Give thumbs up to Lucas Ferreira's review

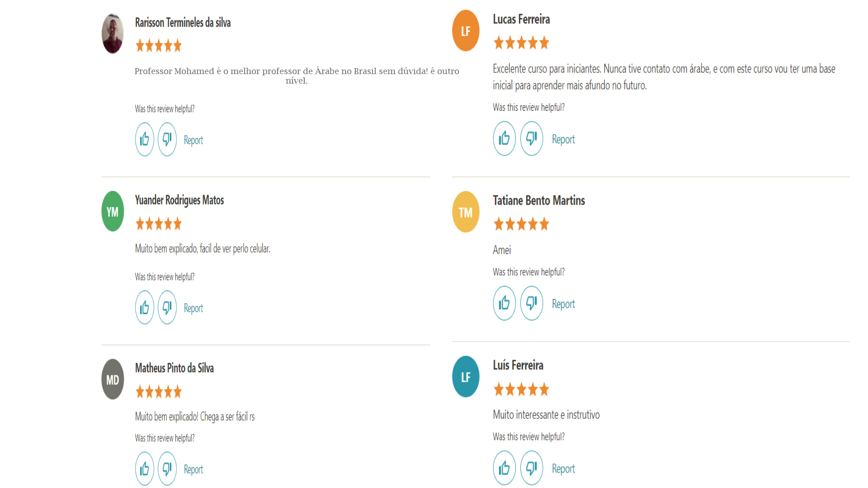pos(505,138)
